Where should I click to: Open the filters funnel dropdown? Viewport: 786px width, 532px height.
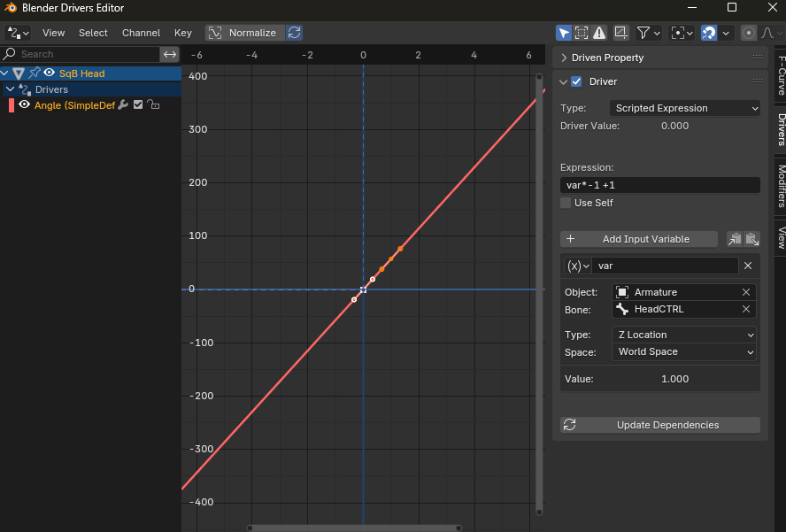point(649,33)
